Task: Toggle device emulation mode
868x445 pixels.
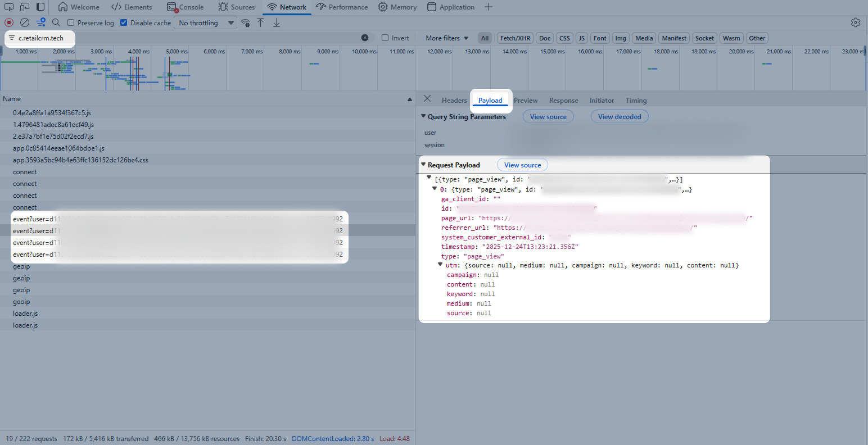Action: tap(25, 7)
